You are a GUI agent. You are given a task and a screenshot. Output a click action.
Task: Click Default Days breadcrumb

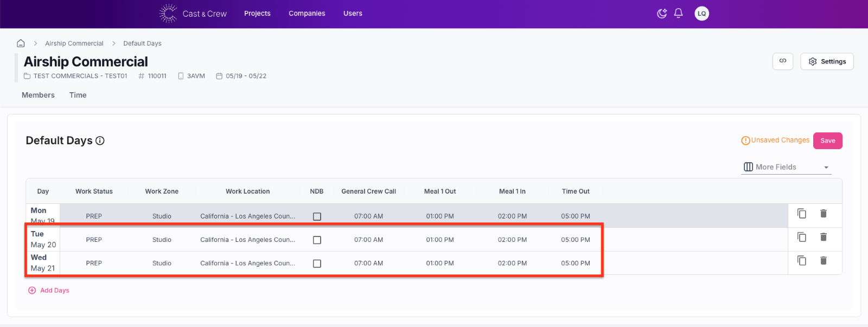pyautogui.click(x=142, y=43)
